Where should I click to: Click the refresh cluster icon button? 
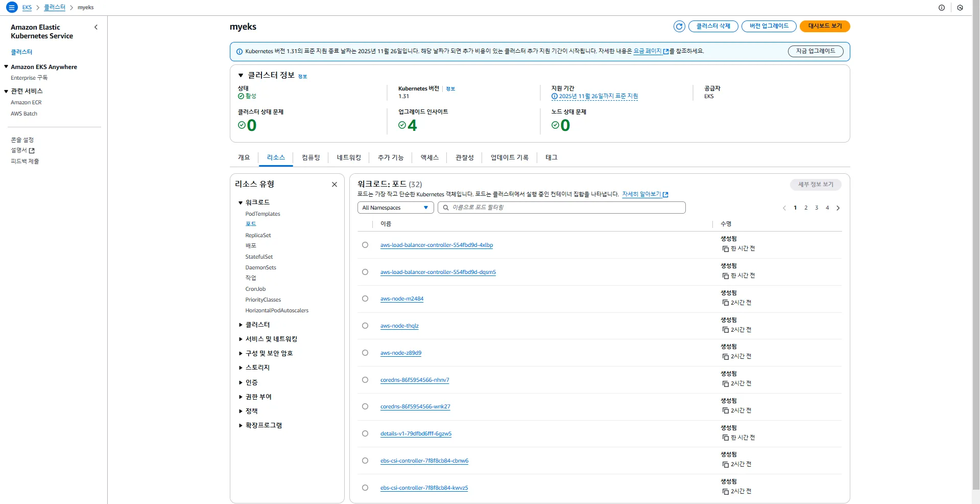[x=679, y=26]
